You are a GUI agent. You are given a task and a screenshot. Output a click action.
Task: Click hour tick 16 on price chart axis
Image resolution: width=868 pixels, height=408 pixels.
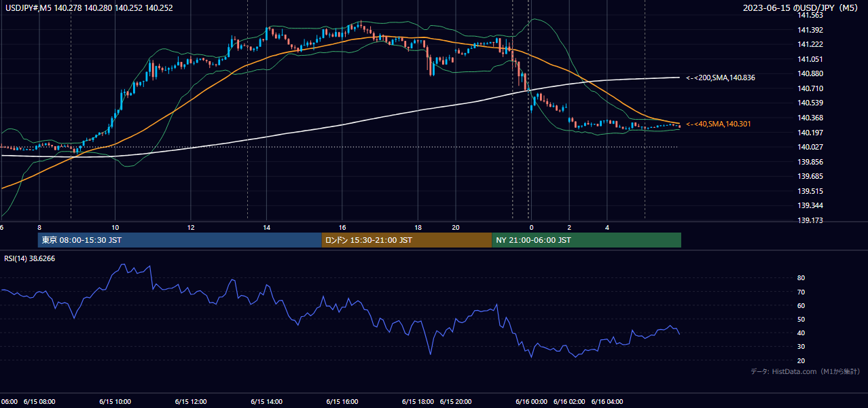click(342, 227)
